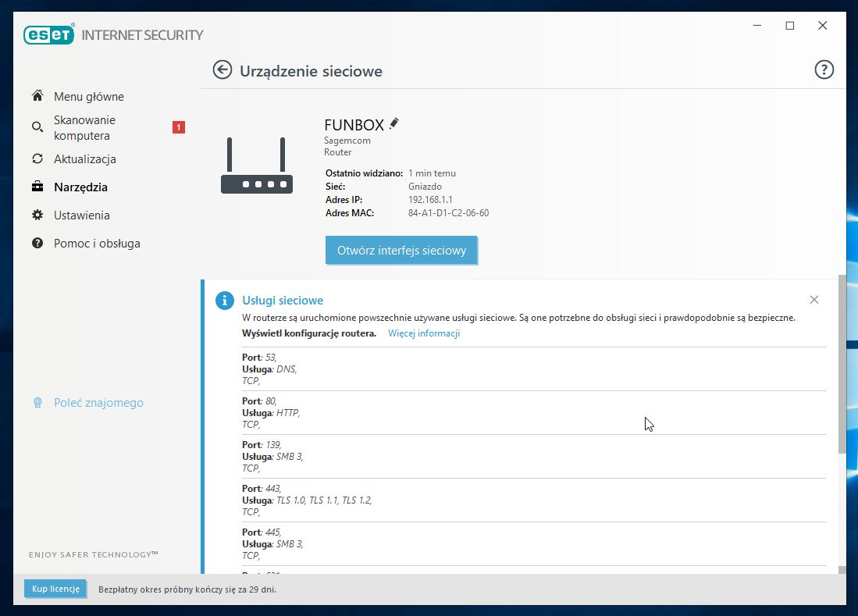The width and height of the screenshot is (858, 616).
Task: Click trial period status text
Action: pos(187,589)
